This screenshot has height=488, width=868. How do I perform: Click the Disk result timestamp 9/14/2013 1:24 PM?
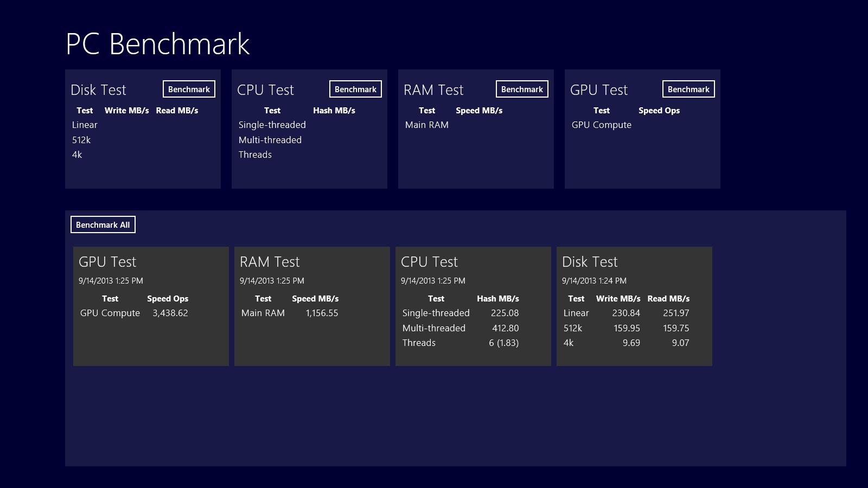pos(594,281)
